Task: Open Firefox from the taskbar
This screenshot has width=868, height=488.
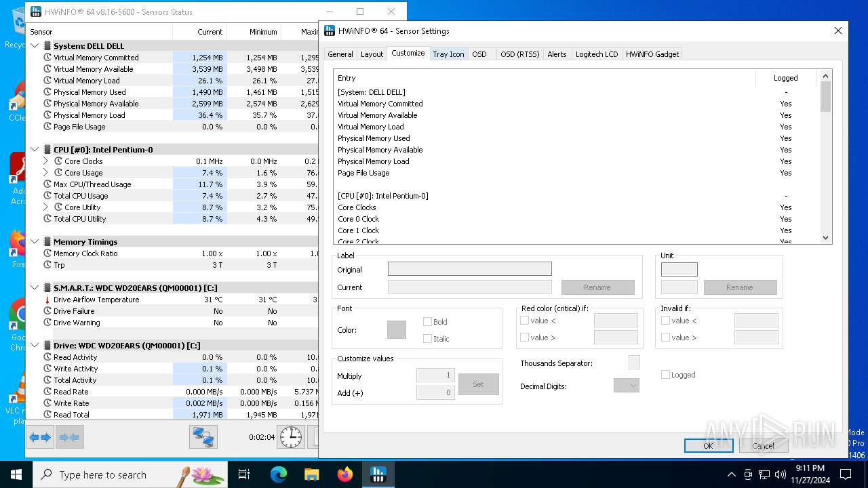Action: click(x=345, y=474)
